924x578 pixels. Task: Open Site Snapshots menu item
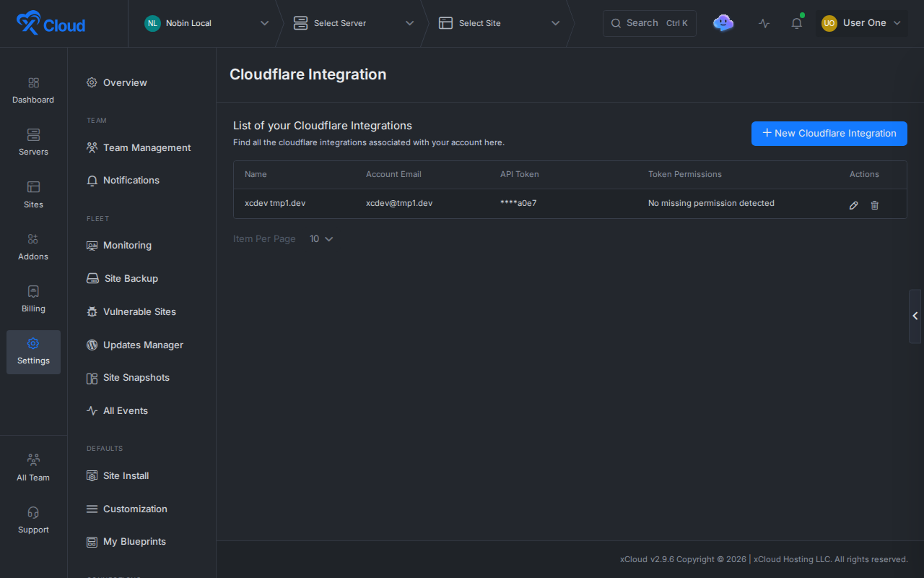tap(128, 377)
